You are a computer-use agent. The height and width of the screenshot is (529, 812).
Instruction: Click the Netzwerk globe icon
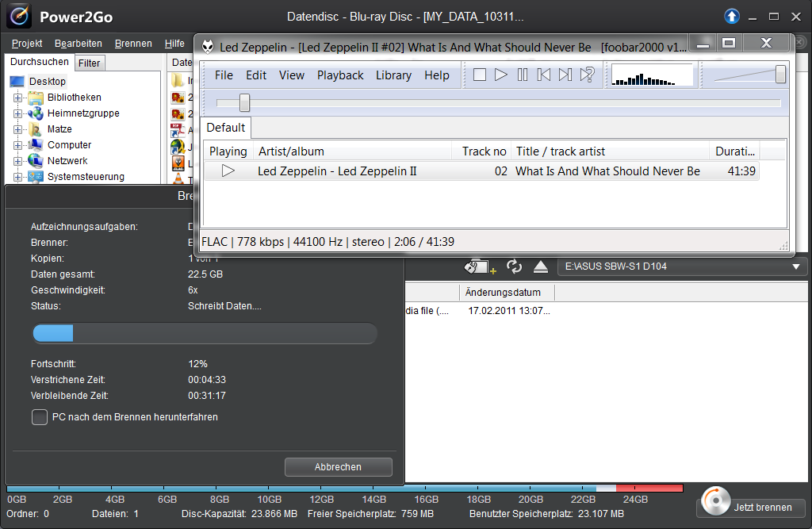tap(36, 161)
